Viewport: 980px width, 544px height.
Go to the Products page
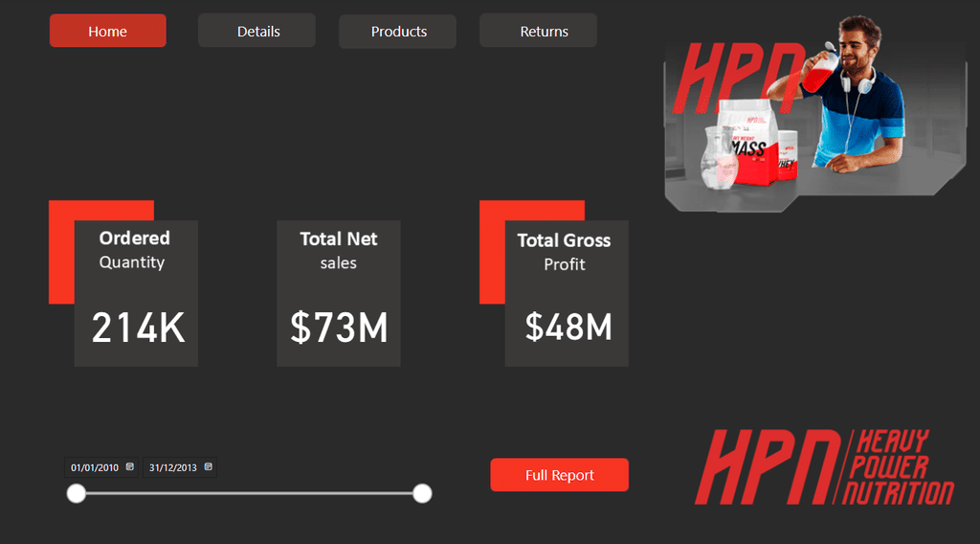397,32
